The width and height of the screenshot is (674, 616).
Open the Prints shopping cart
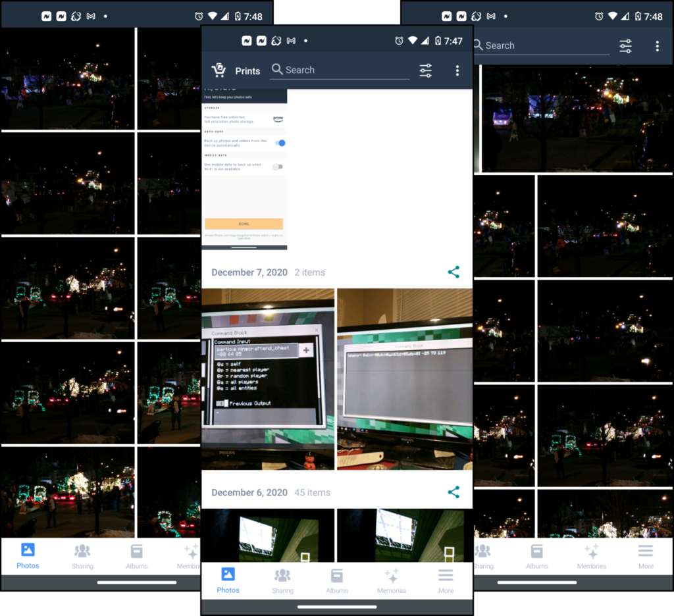tap(219, 70)
